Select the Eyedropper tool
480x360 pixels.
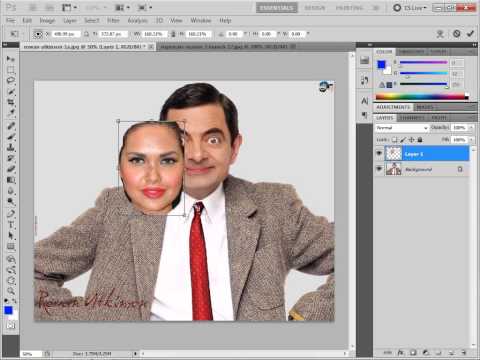coord(11,113)
